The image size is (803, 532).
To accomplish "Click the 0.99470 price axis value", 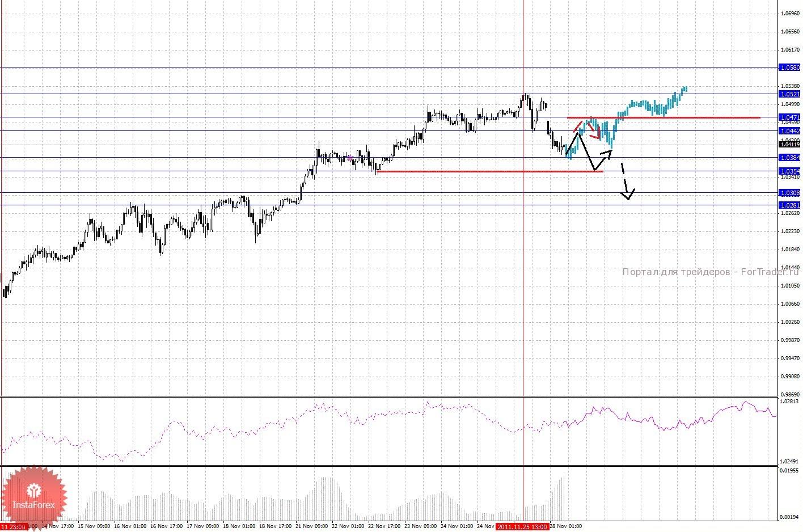I will tap(790, 358).
